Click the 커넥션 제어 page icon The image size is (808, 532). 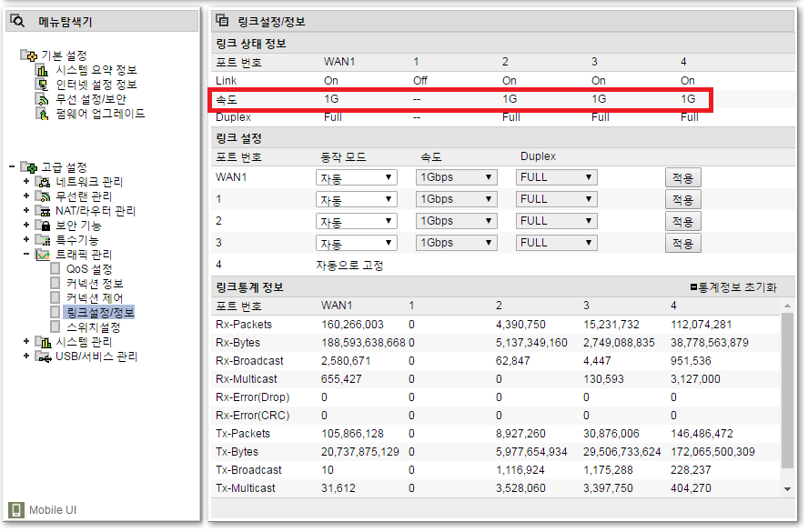[x=56, y=297]
